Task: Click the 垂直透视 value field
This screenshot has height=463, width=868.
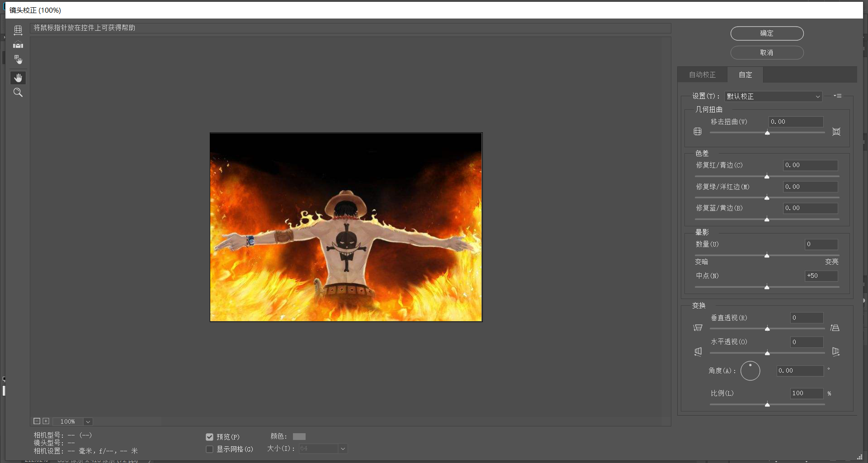Action: (807, 318)
